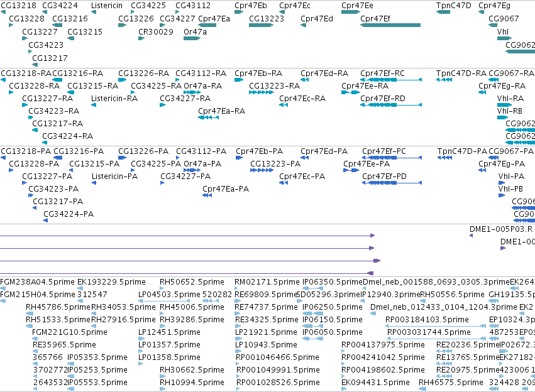This screenshot has width=535, height=392.
Task: Select the RE35965.5prime EST label
Action: pyautogui.click(x=65, y=345)
